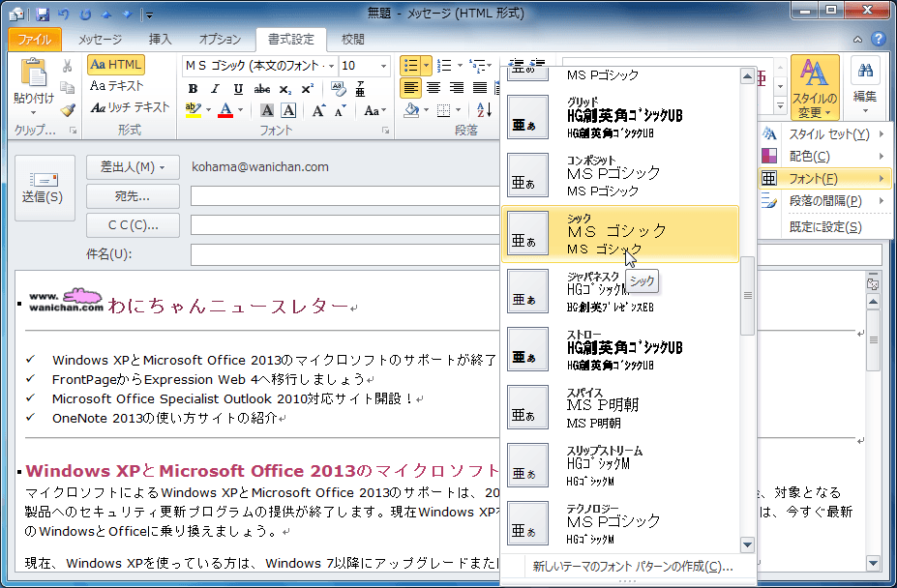The width and height of the screenshot is (897, 588).
Task: Click the C C(C)... button
Action: point(133,225)
